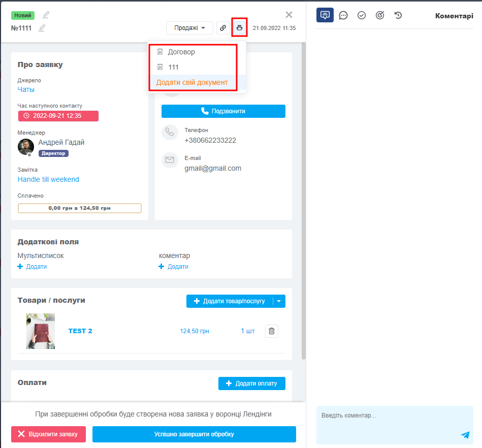Image resolution: width=482 pixels, height=448 pixels.
Task: Click manager avatar of Андрей Гадай
Action: (26, 147)
